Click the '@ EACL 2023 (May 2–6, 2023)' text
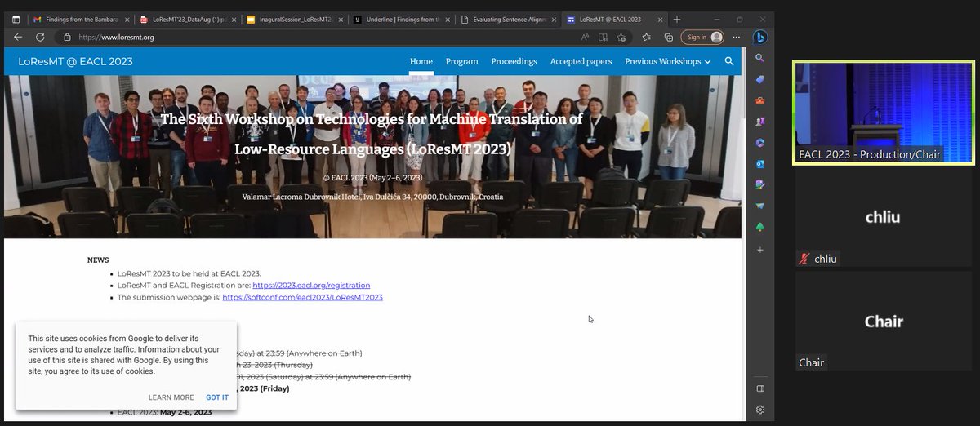 [x=372, y=178]
